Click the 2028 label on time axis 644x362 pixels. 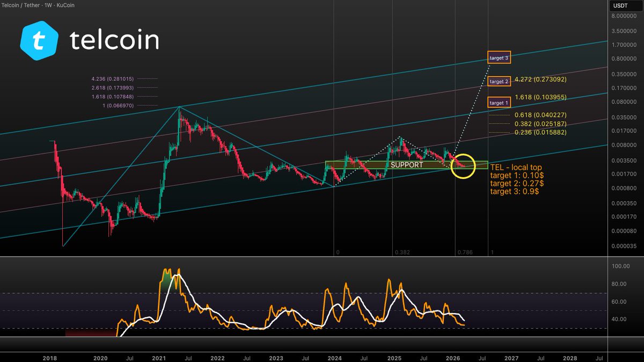coord(570,358)
